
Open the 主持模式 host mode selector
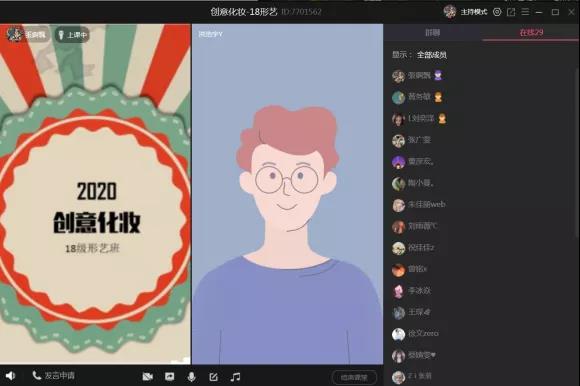473,12
